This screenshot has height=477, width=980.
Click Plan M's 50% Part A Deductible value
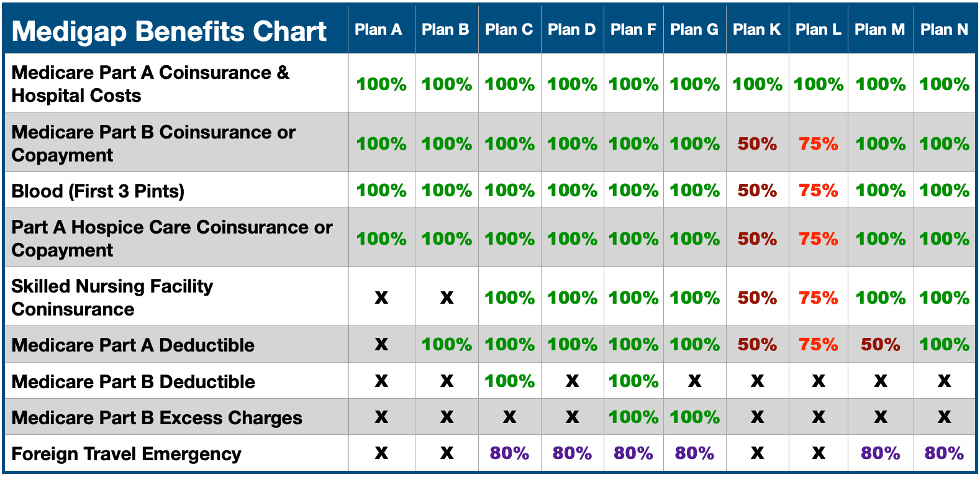(880, 345)
